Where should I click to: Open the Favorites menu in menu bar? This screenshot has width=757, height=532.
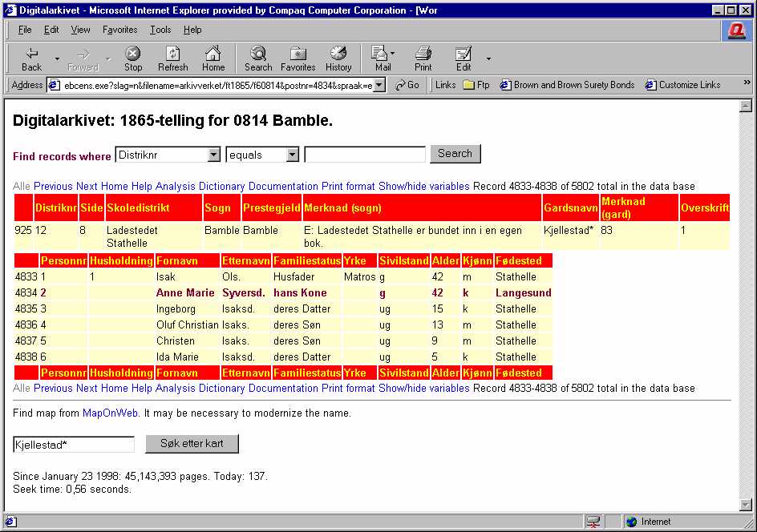coord(119,30)
